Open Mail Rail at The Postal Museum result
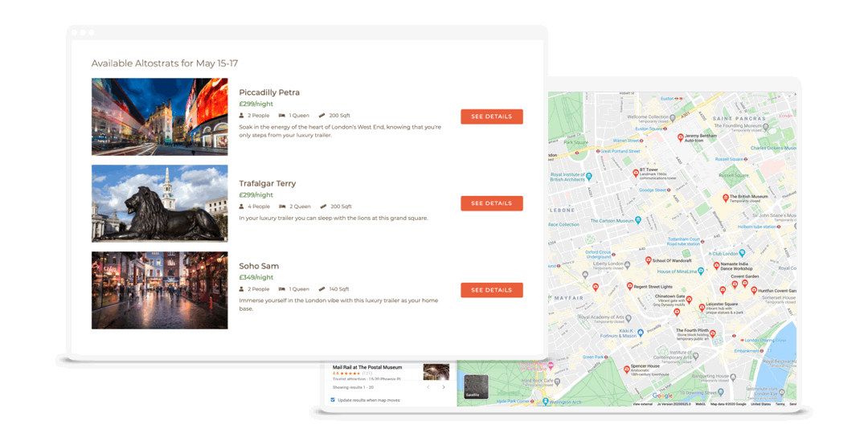The width and height of the screenshot is (868, 429). point(367,367)
